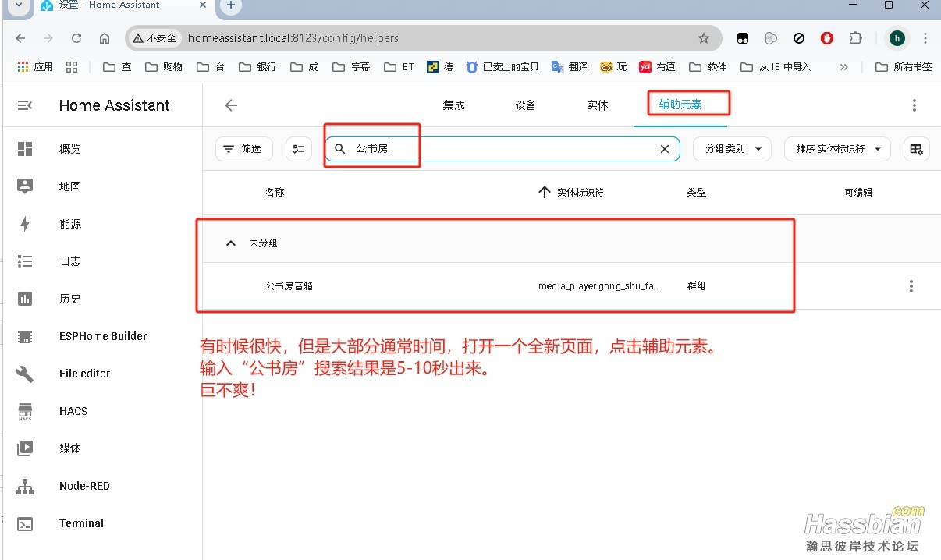Open the Node-RED network icon

click(25, 486)
